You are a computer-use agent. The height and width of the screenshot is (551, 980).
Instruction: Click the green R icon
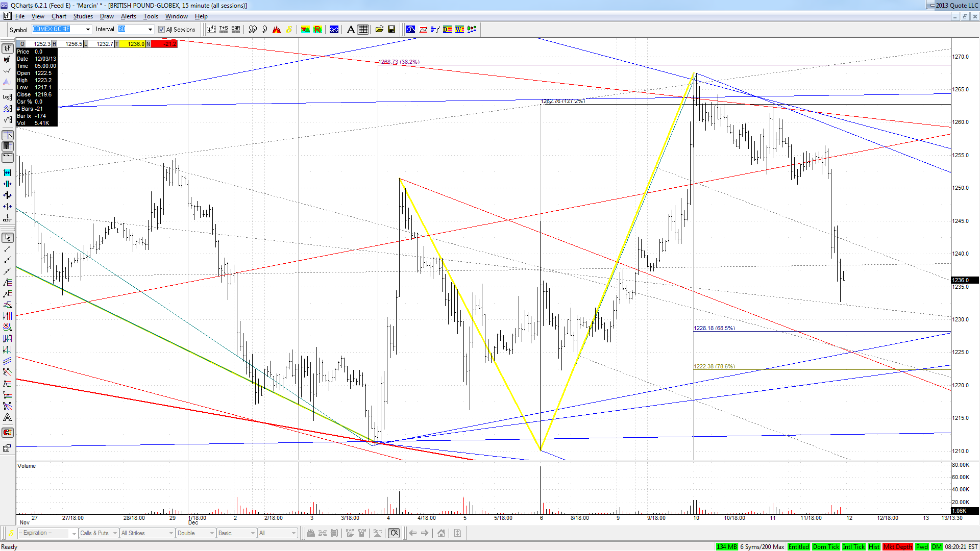(317, 30)
